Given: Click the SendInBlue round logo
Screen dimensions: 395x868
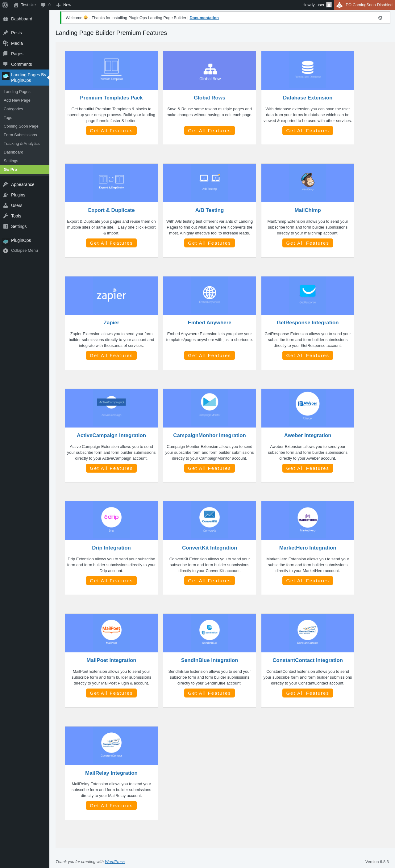Looking at the screenshot, I should tap(210, 630).
